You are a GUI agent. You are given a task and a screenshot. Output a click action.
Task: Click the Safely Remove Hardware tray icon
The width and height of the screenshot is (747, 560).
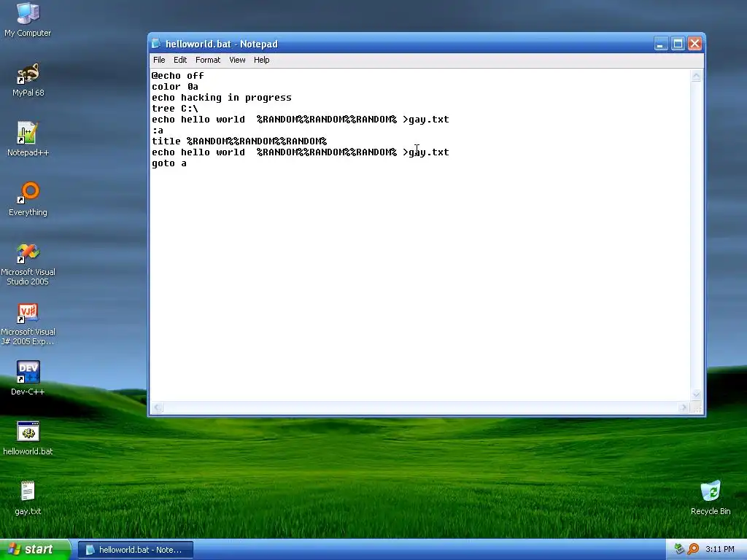[x=679, y=549]
